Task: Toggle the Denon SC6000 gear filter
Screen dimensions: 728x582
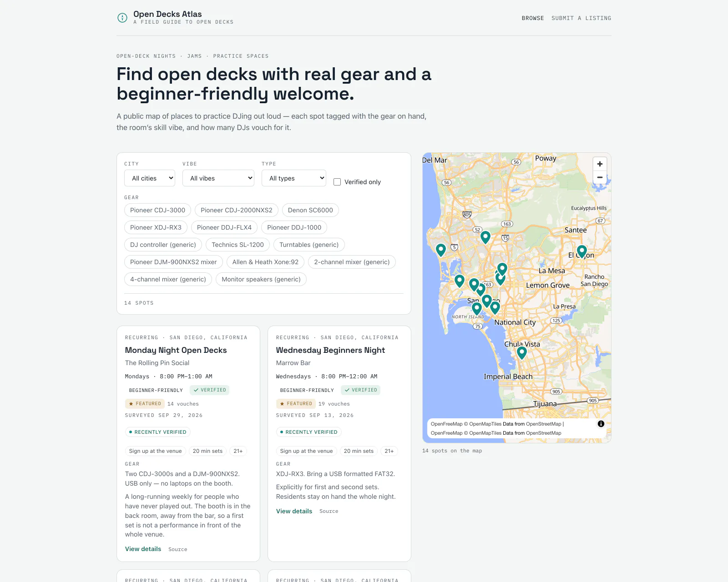Action: click(x=310, y=210)
